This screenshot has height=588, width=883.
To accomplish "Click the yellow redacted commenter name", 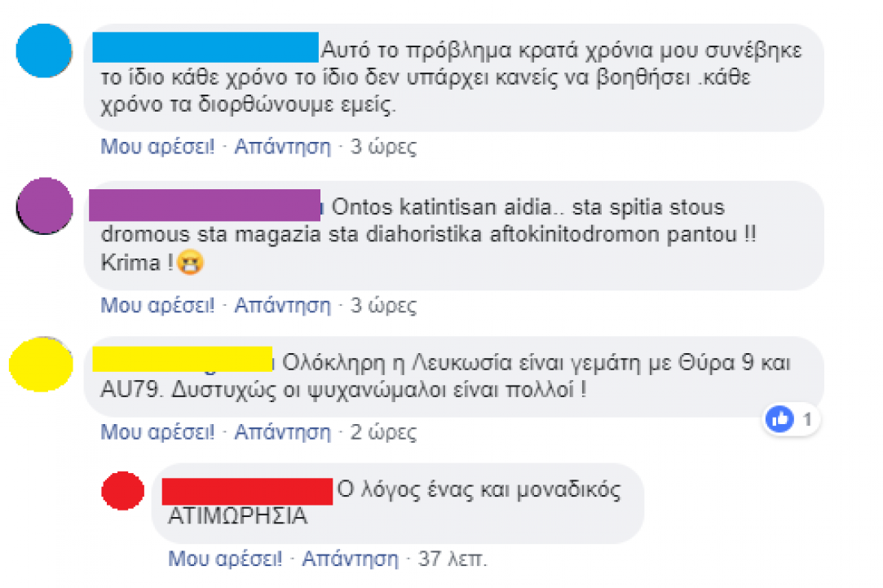I will (183, 360).
